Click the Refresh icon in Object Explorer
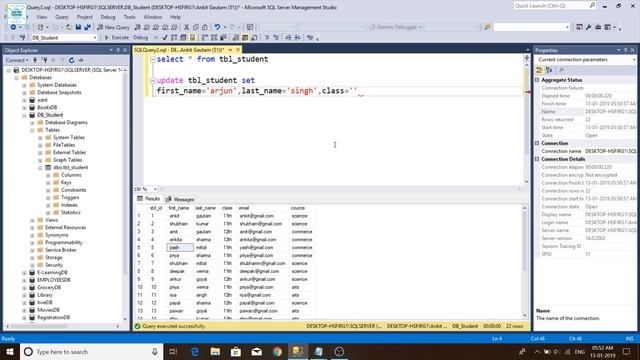Screen dimensions: 640x360 (71, 60)
